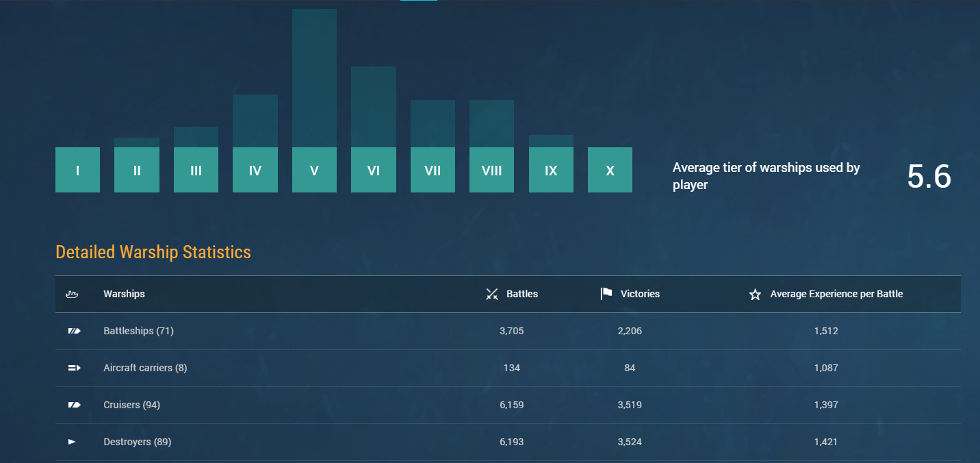
Task: Sort table by Victories column
Action: pyautogui.click(x=640, y=295)
